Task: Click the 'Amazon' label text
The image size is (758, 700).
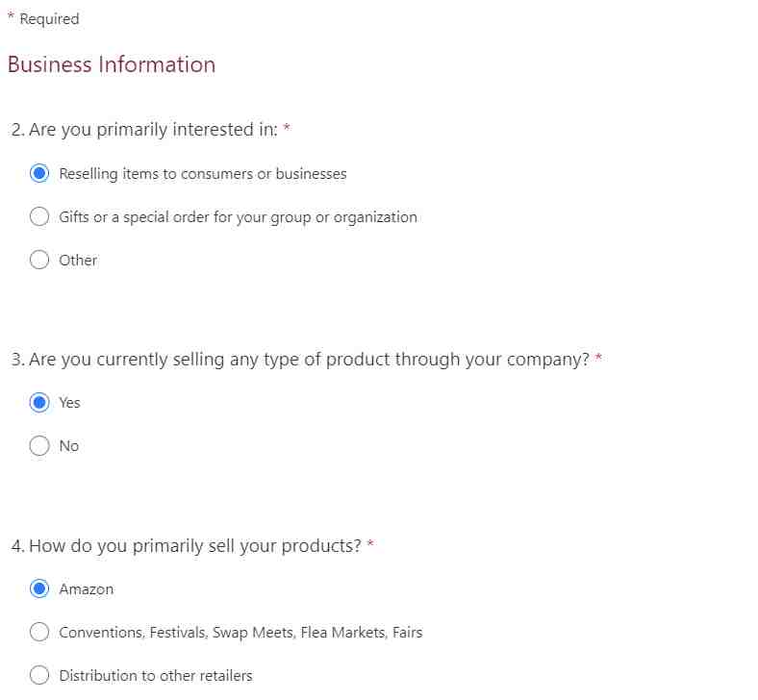Action: point(87,588)
